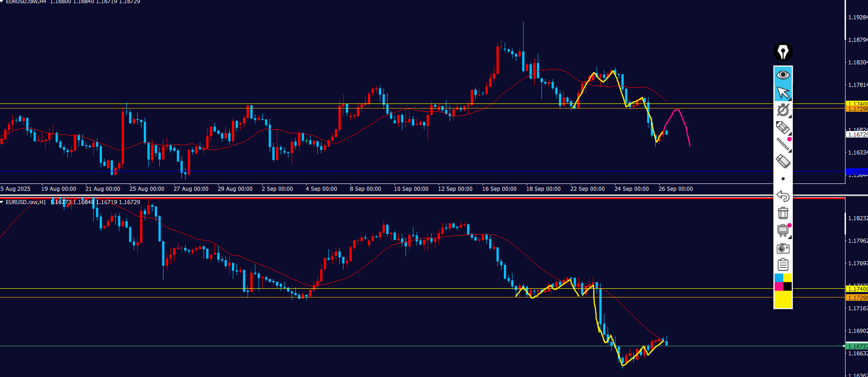The height and width of the screenshot is (377, 868).
Task: Open the clipboard notes icon
Action: 783,265
